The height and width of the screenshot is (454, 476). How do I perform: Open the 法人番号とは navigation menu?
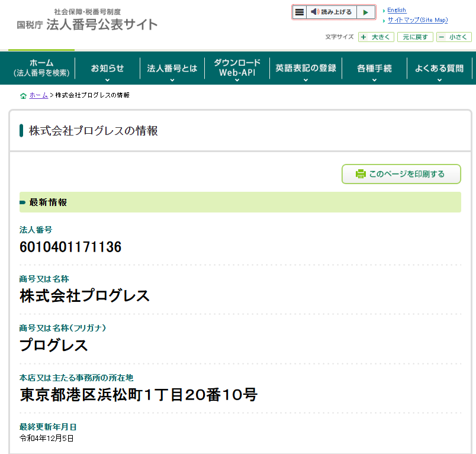click(x=172, y=68)
